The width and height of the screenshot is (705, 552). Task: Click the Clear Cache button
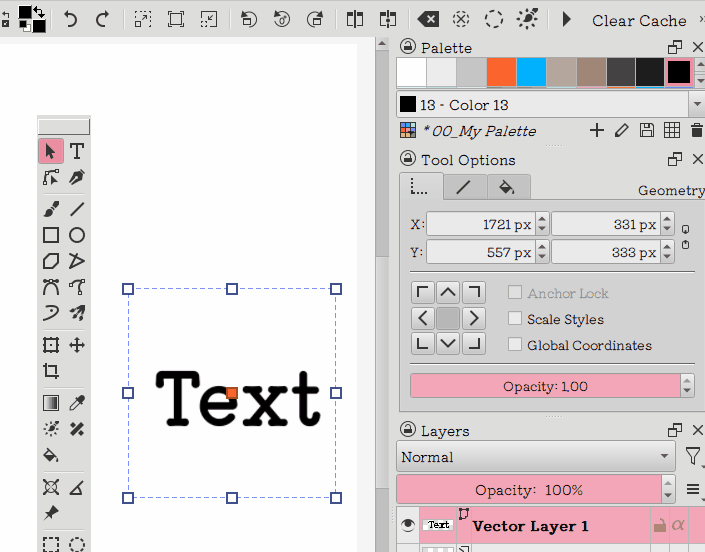click(x=639, y=20)
